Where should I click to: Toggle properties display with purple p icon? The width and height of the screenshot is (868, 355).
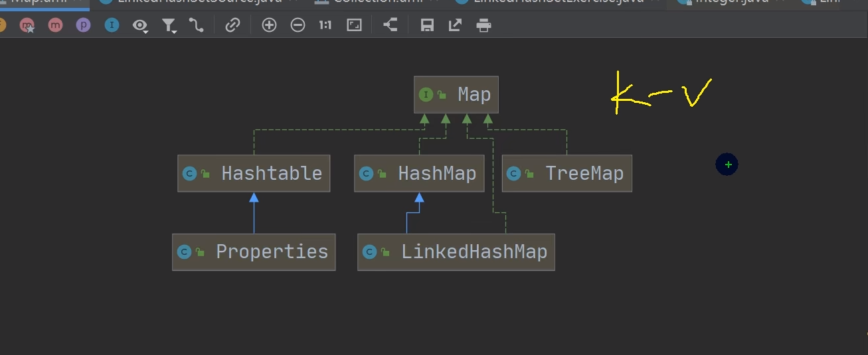pyautogui.click(x=83, y=26)
